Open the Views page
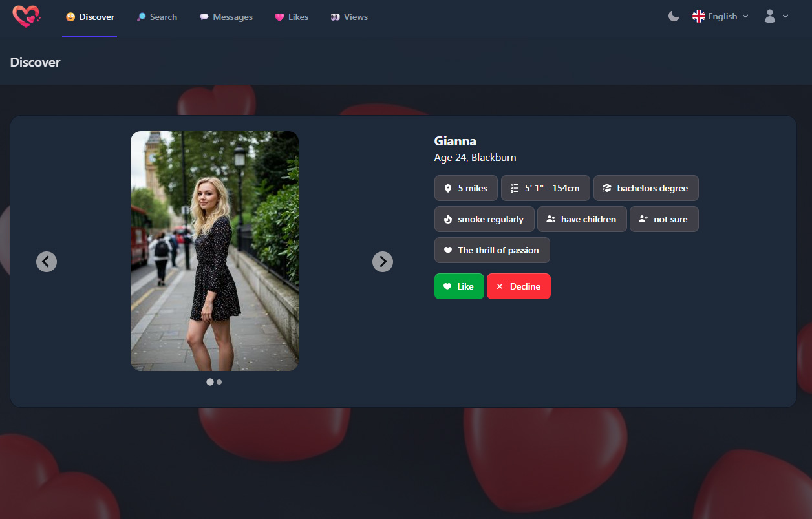Image resolution: width=812 pixels, height=519 pixels. [x=349, y=17]
